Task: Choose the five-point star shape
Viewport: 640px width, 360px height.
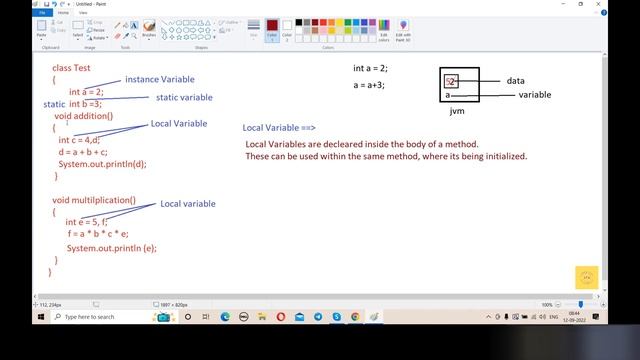Action: [x=179, y=37]
